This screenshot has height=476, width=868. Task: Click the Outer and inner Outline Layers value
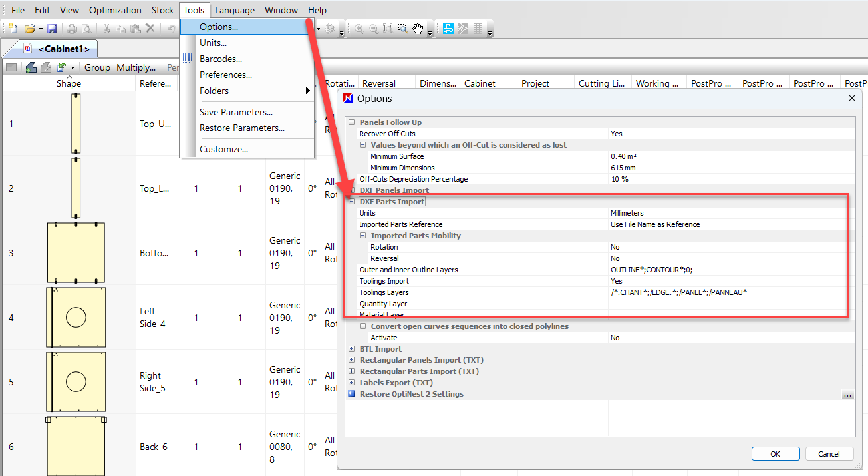pyautogui.click(x=731, y=270)
